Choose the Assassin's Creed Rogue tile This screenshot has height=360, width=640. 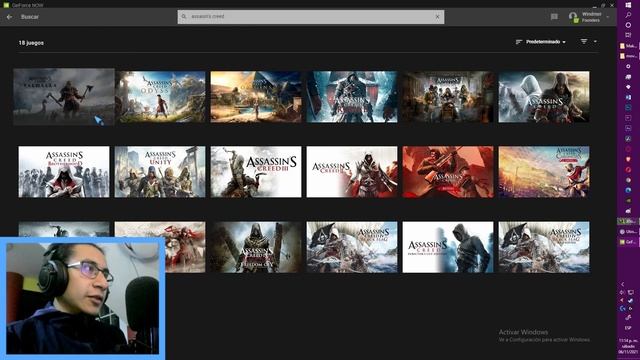click(x=352, y=97)
